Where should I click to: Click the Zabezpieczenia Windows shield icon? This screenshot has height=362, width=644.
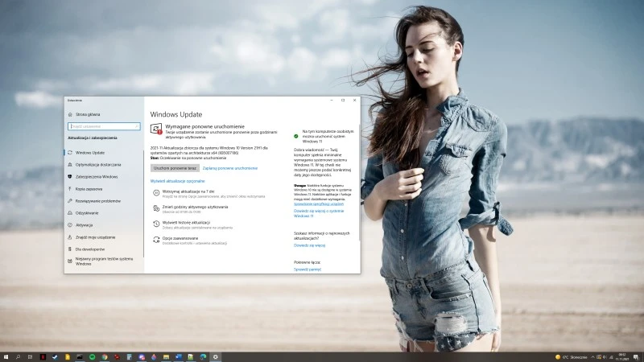click(70, 176)
